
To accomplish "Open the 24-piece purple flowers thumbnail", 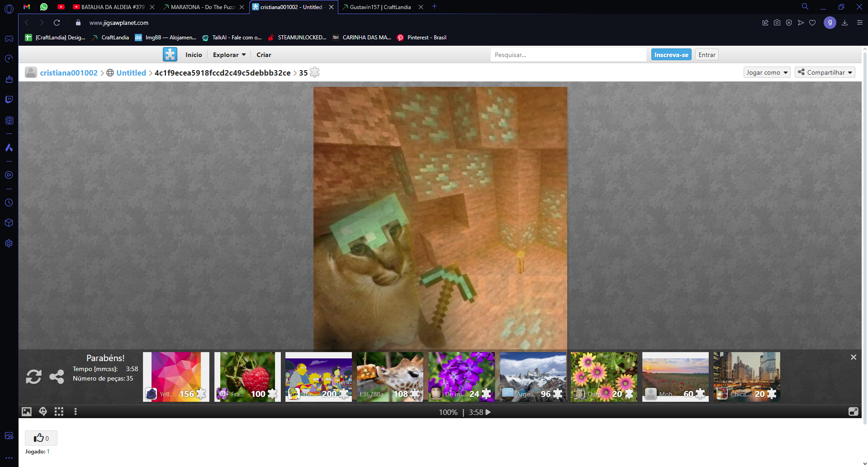I will [461, 376].
